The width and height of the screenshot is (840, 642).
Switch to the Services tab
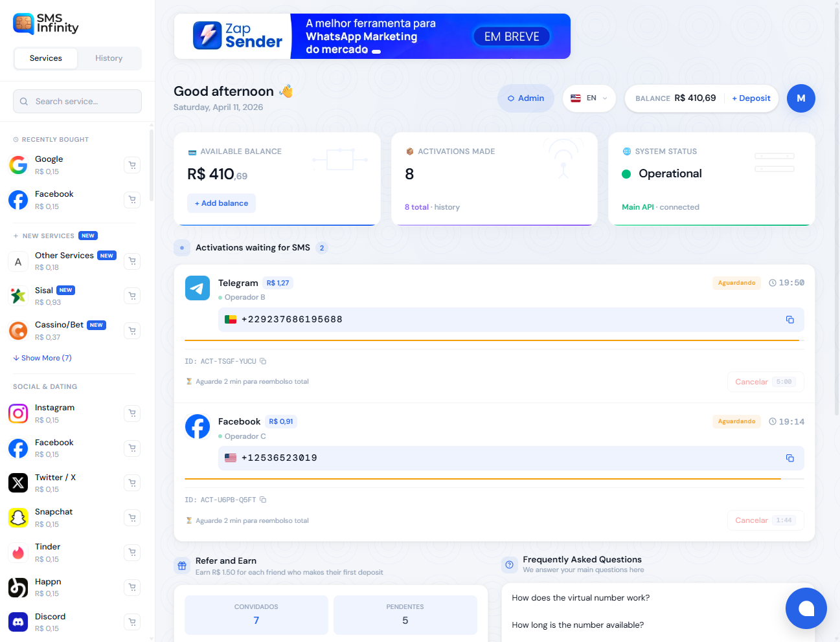(46, 58)
